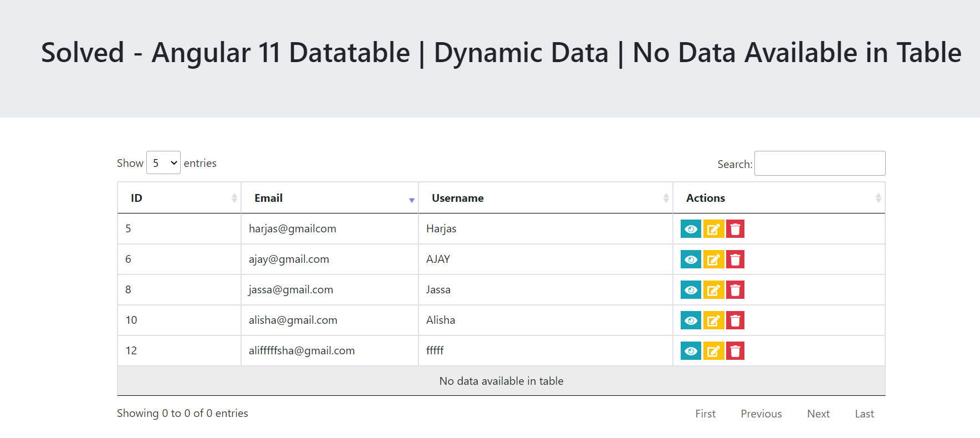Click the edit icon for Harjas row
The width and height of the screenshot is (980, 438).
713,229
